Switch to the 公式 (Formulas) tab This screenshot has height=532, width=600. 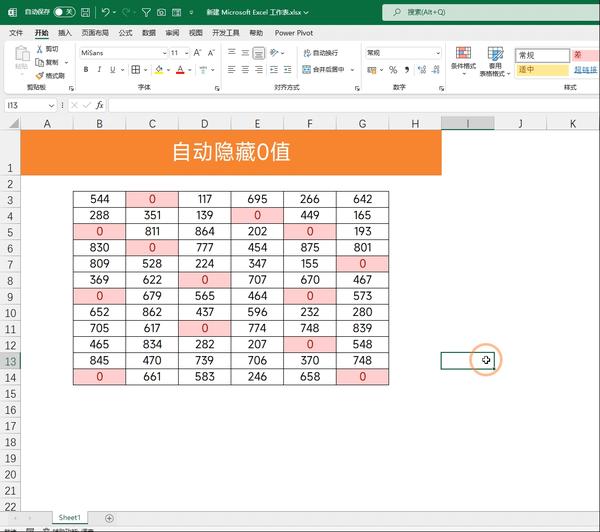pos(125,33)
